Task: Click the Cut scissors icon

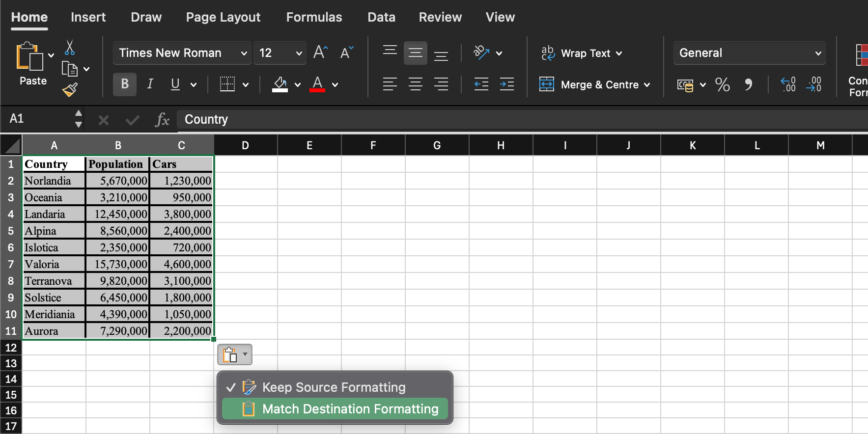Action: click(x=70, y=48)
